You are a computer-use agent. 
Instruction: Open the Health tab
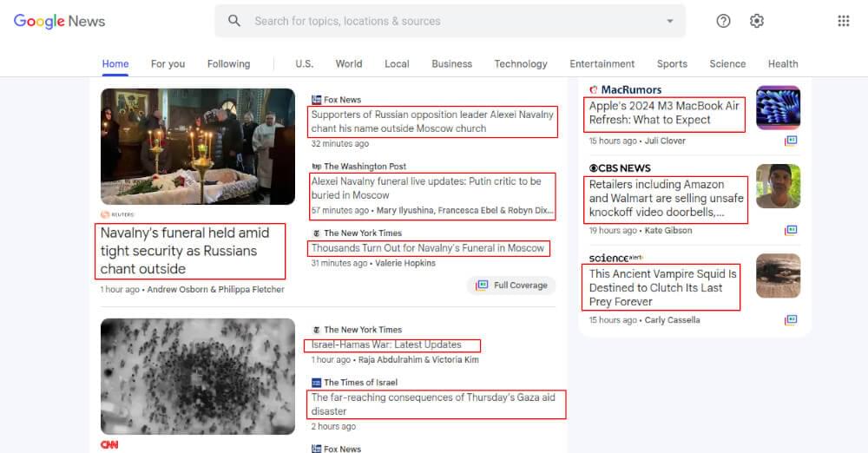click(x=783, y=63)
